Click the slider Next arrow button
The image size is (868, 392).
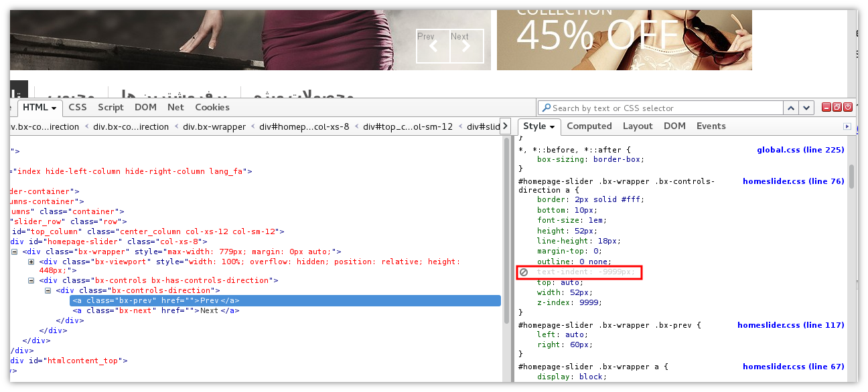point(467,46)
